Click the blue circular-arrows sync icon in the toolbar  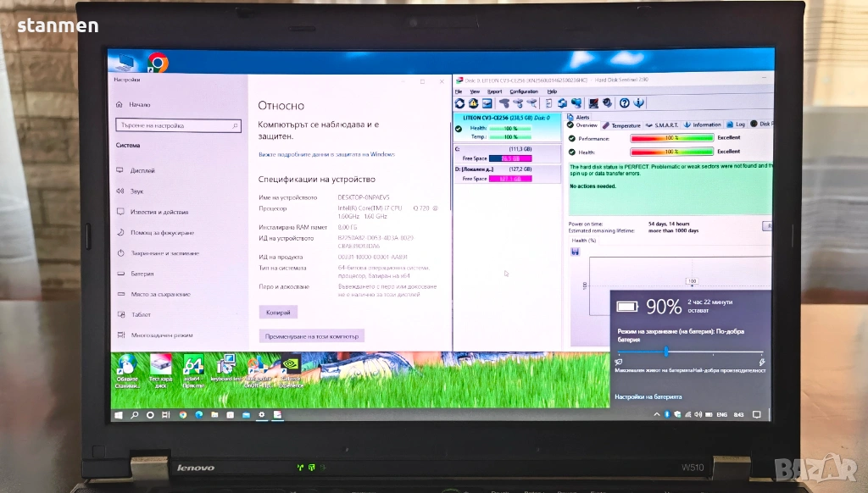point(563,103)
